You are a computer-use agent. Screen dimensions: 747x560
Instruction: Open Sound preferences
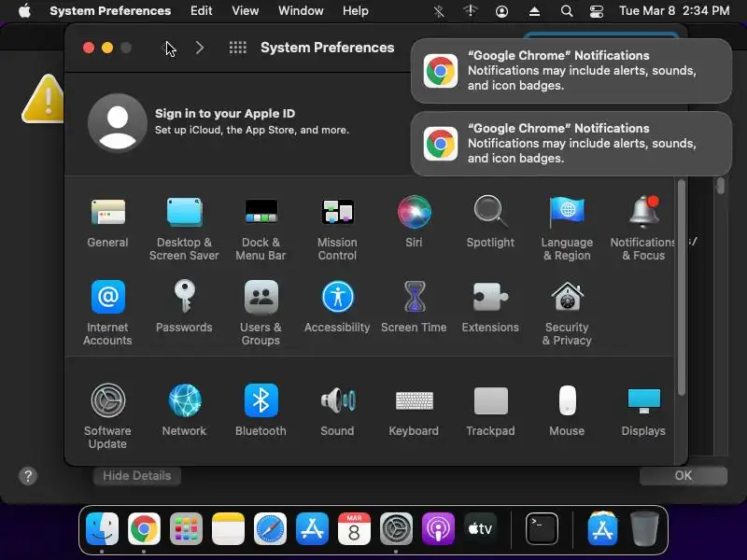[337, 411]
